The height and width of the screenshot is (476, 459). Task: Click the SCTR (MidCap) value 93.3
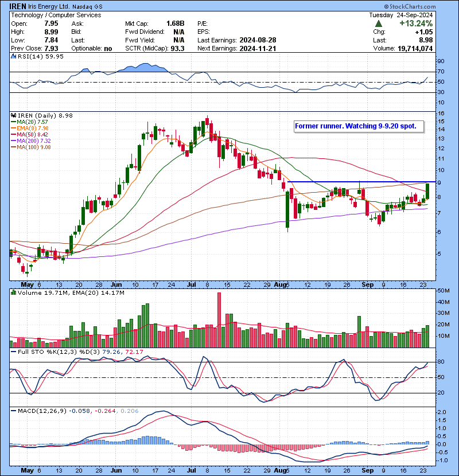178,48
